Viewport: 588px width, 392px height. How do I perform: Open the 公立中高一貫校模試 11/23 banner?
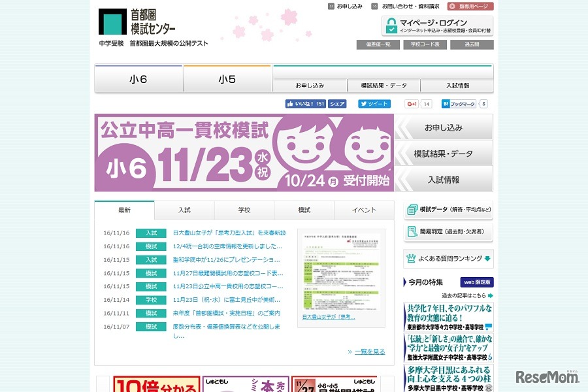click(x=244, y=153)
